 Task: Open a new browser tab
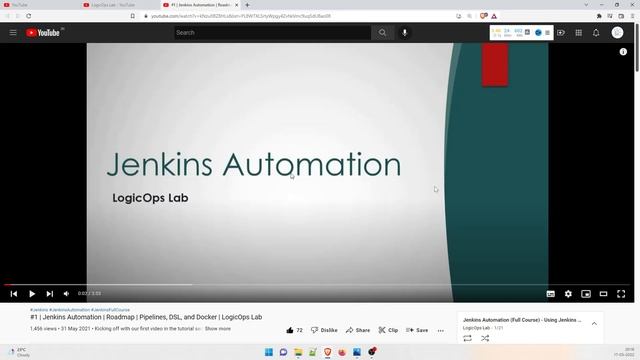247,5
